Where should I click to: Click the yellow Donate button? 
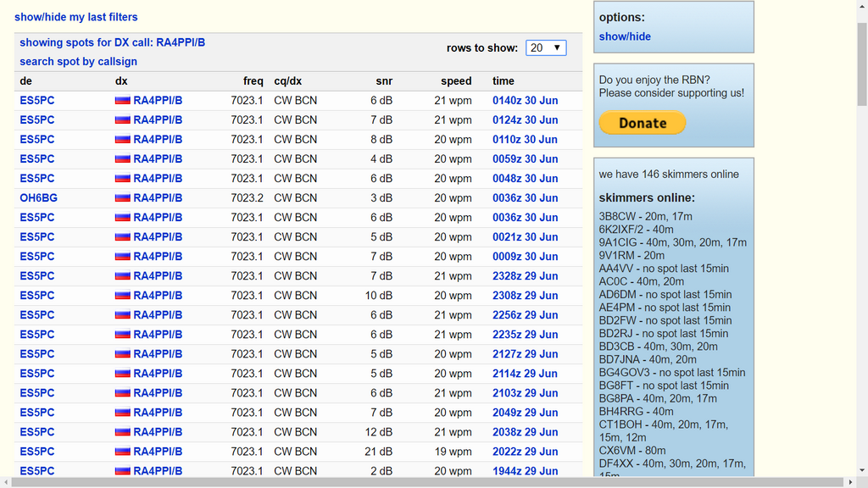(x=643, y=123)
